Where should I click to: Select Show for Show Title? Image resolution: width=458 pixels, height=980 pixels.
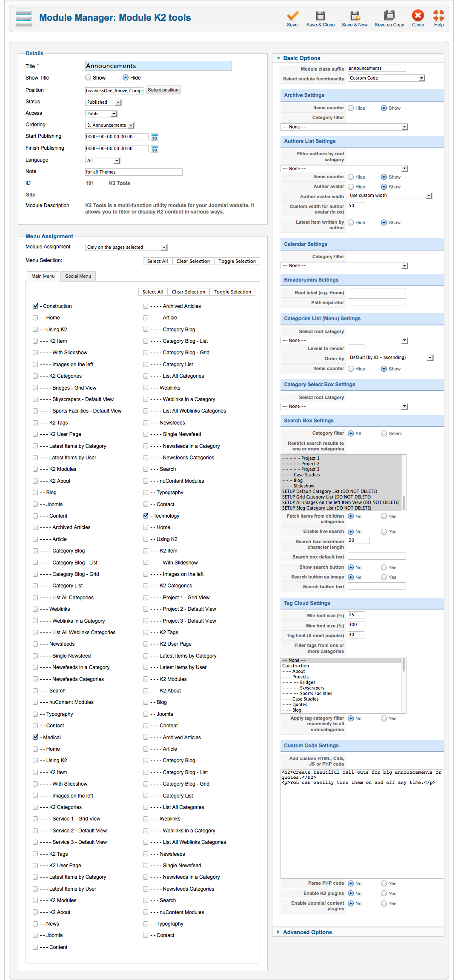88,77
